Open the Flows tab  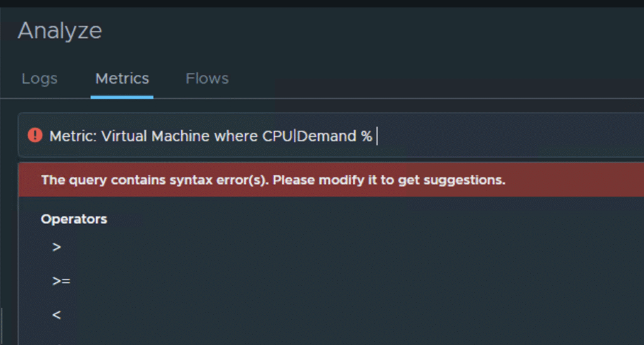coord(207,79)
